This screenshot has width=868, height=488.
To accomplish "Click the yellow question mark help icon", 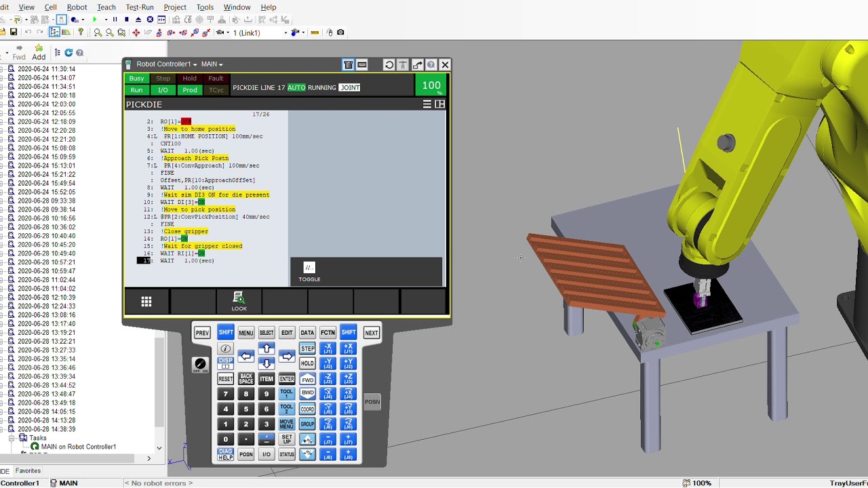I will coord(81,33).
